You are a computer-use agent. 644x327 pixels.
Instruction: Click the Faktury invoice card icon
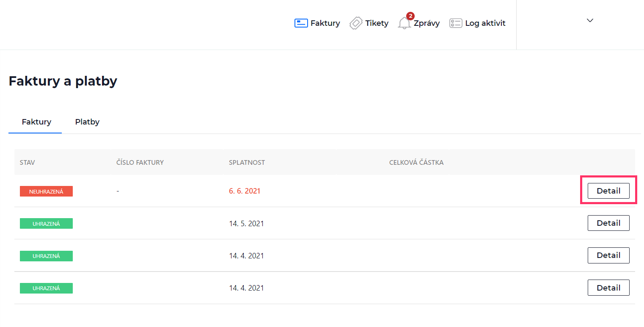(301, 23)
